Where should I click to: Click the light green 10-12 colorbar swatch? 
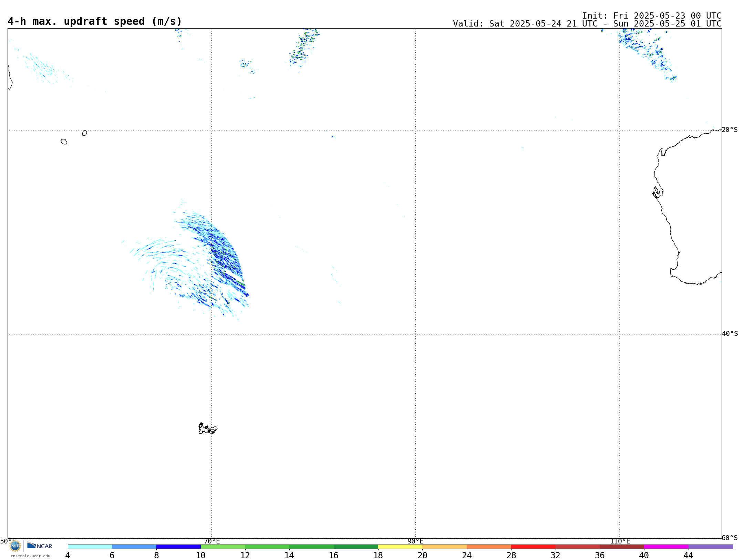(x=223, y=547)
